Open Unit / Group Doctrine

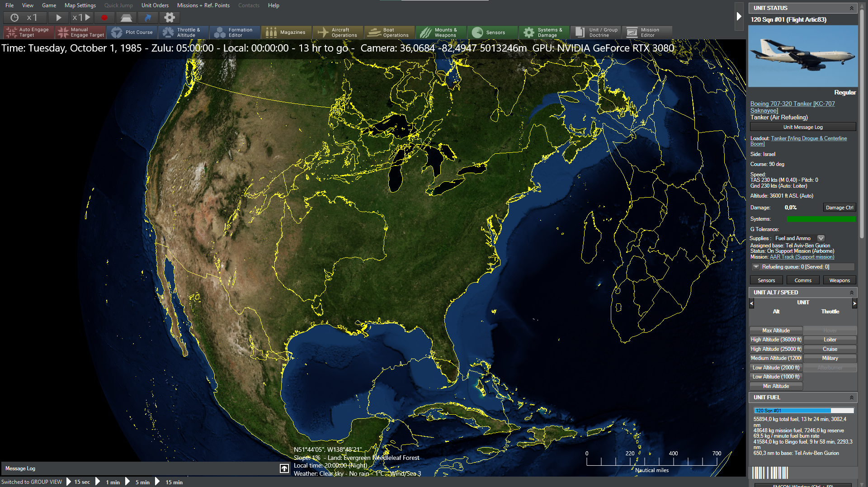(596, 33)
